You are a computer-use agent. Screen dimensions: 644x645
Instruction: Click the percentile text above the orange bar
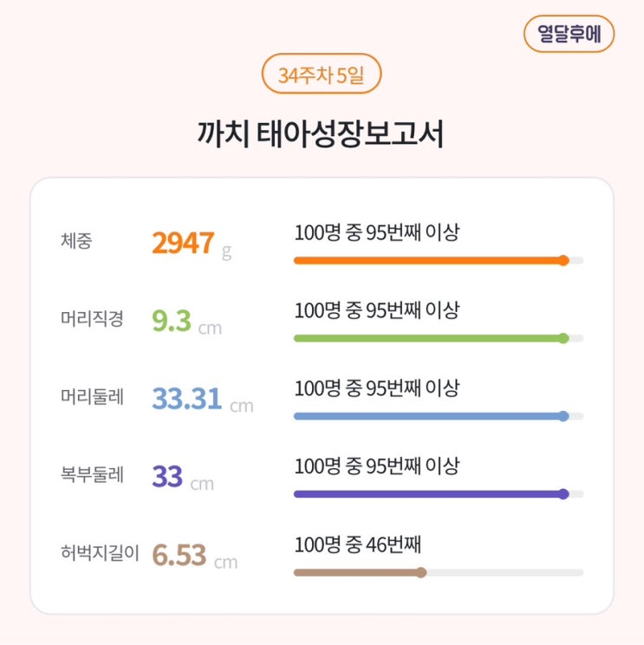pyautogui.click(x=376, y=232)
